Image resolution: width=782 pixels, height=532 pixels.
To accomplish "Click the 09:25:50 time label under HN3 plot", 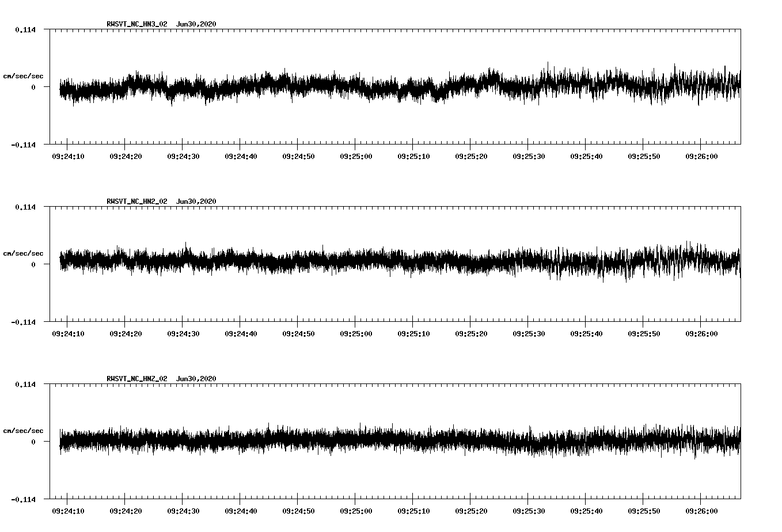I will pyautogui.click(x=644, y=156).
